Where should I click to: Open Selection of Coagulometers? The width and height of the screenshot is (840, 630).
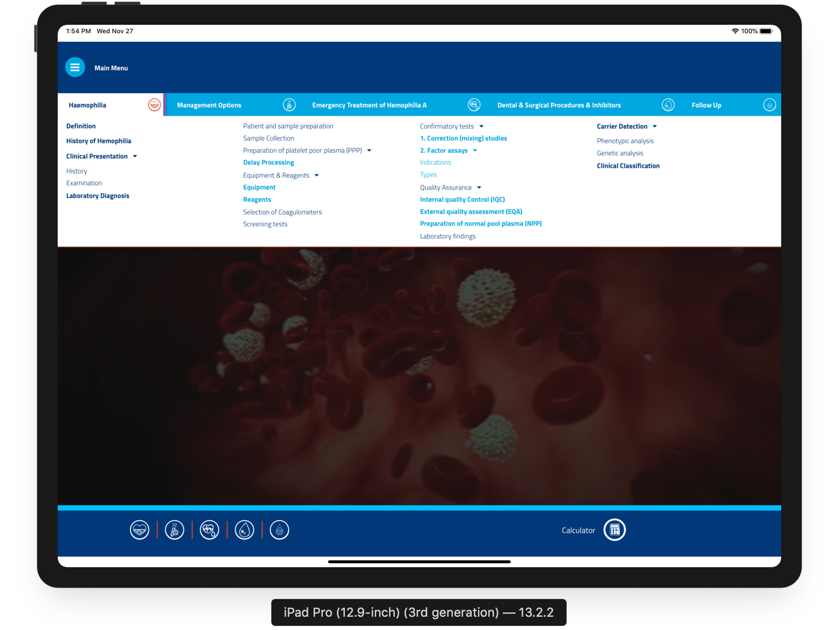coord(283,212)
